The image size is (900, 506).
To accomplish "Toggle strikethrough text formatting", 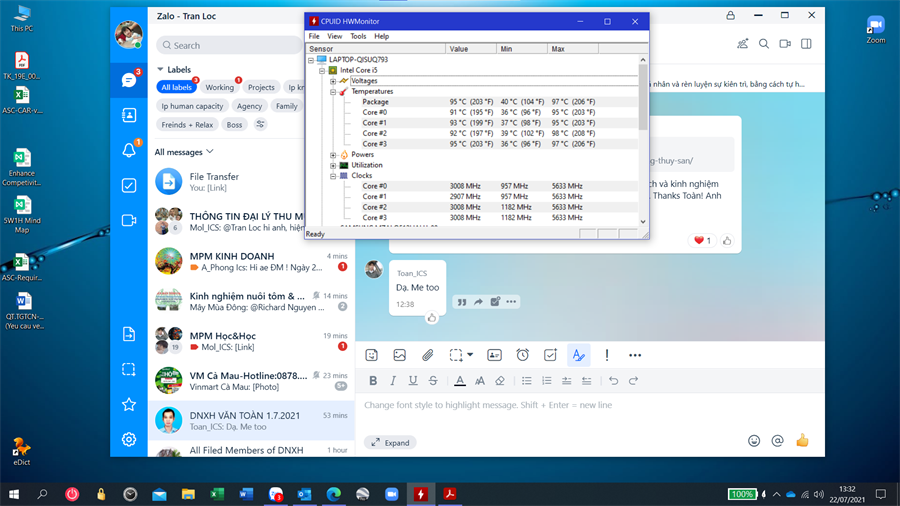I will click(x=433, y=381).
